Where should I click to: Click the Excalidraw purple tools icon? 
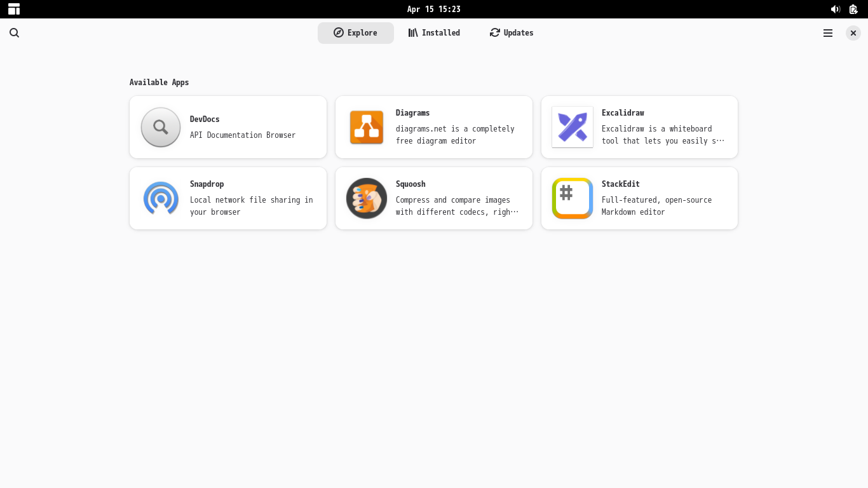572,126
